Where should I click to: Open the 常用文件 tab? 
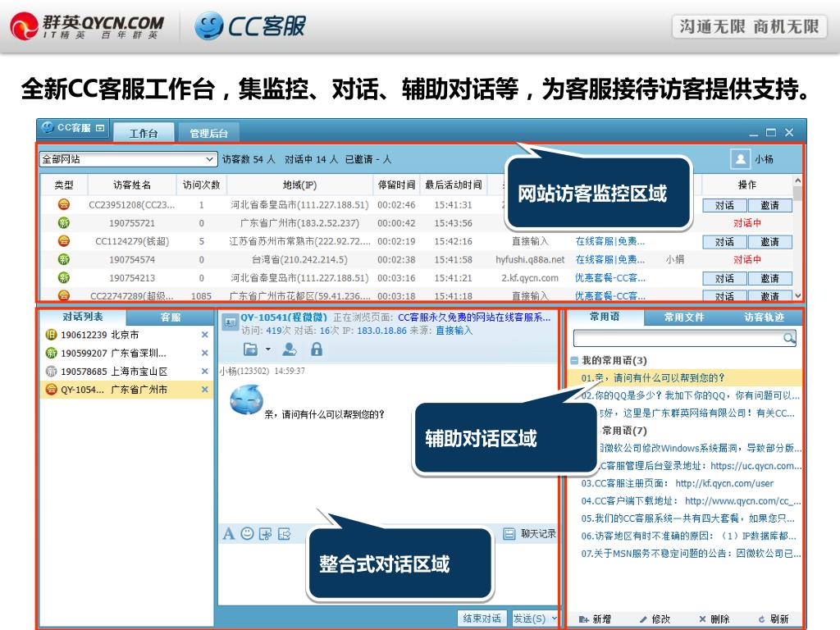pos(684,317)
